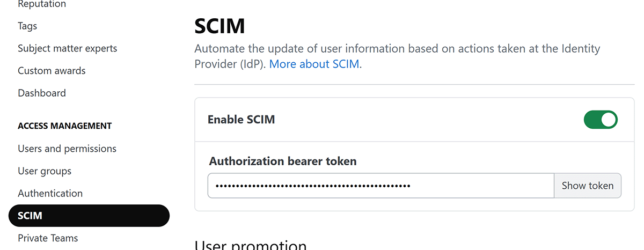Click the ACCESS MANAGEMENT section header

coord(64,126)
